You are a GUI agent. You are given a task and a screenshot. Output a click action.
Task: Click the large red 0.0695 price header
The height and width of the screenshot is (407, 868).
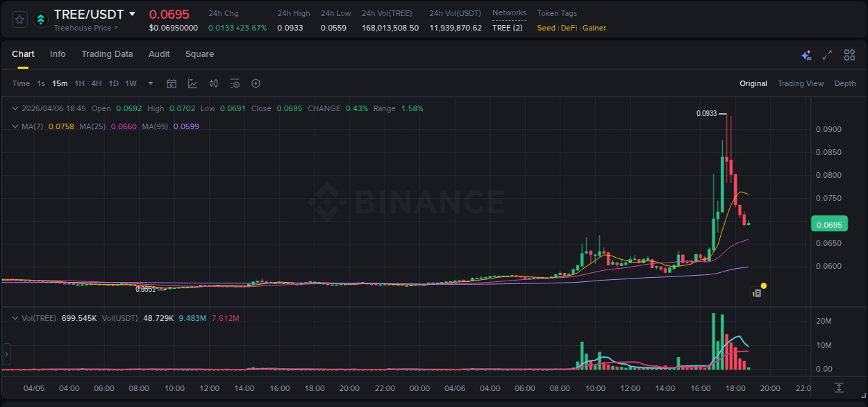click(169, 14)
